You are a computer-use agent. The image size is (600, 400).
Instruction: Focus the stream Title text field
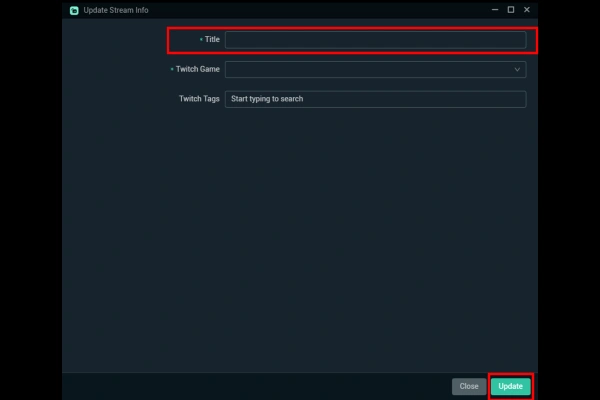click(375, 40)
